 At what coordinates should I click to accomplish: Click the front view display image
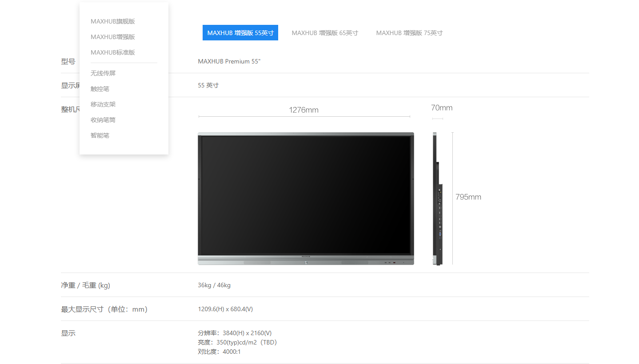306,195
